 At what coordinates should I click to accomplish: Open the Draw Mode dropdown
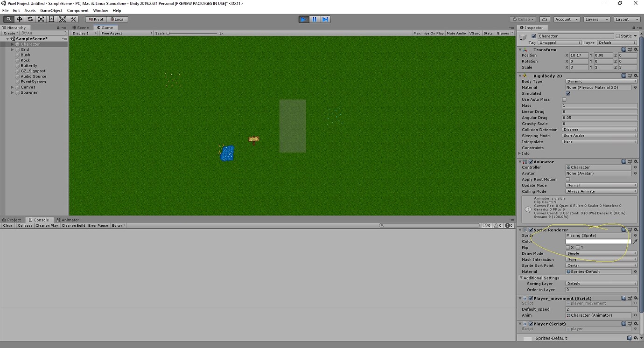[601, 253]
